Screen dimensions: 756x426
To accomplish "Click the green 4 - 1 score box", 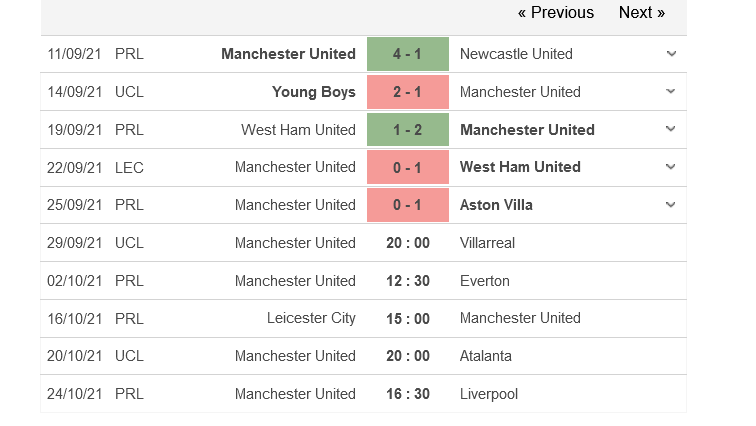I will click(x=408, y=54).
